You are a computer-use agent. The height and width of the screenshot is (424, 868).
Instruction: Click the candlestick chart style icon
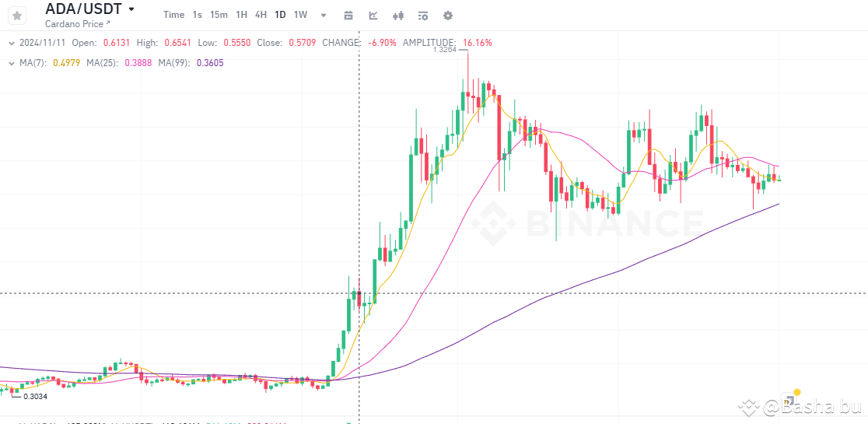pyautogui.click(x=398, y=16)
